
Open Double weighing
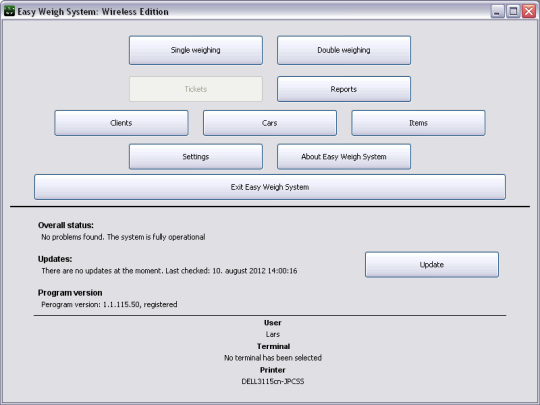[344, 50]
